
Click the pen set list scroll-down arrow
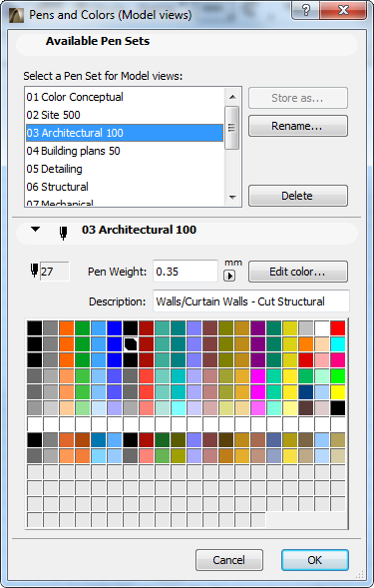pos(232,197)
